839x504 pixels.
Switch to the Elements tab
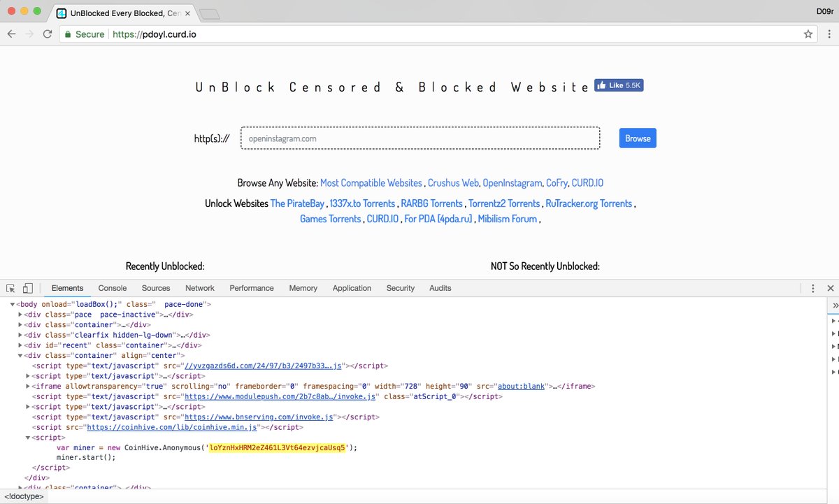[x=67, y=288]
